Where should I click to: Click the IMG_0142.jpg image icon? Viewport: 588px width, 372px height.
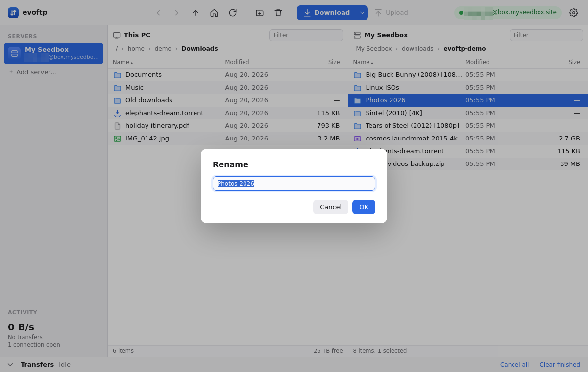click(x=117, y=139)
